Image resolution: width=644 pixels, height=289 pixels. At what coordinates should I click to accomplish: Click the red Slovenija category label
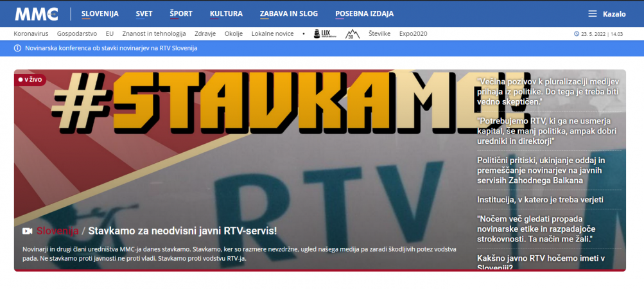58,231
